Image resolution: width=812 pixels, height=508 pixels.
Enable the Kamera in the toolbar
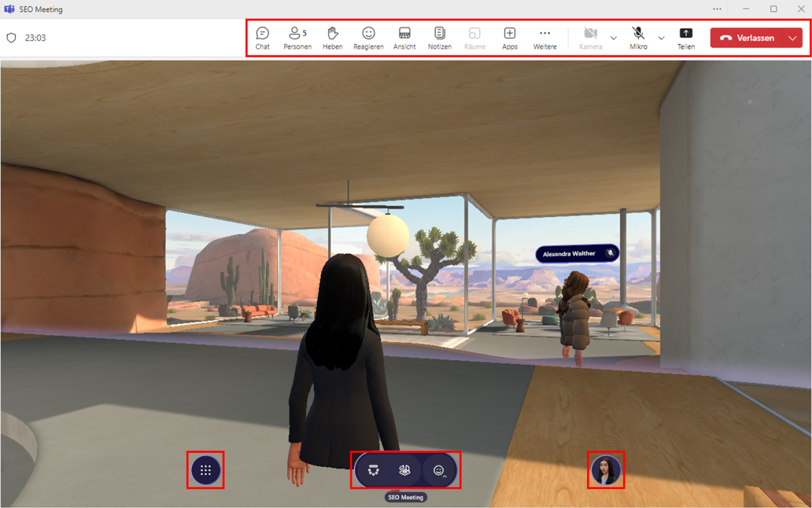point(590,37)
